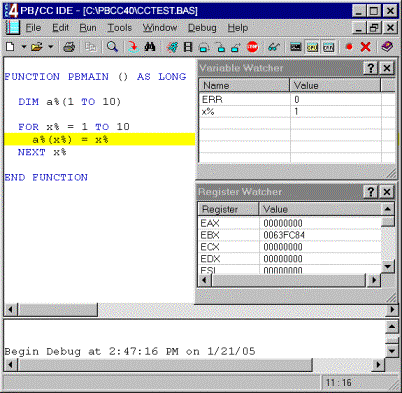The height and width of the screenshot is (393, 402).
Task: Click the eyeglasses Watch variable icon
Action: click(274, 47)
